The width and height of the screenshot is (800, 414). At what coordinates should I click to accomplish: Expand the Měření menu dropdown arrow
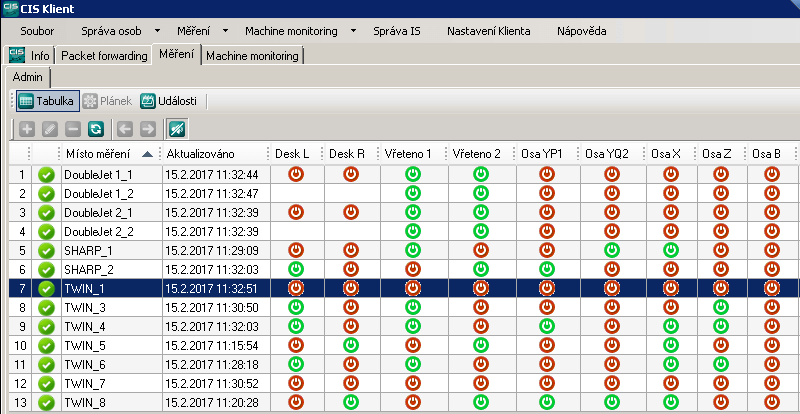pos(226,32)
